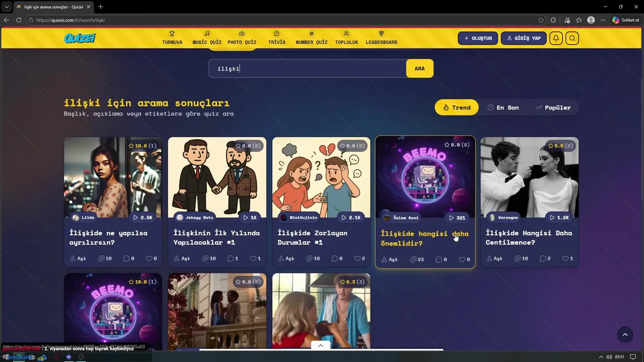
Task: Open 'İlişkide Zorlayan Durumlar #1' quiz
Action: (312, 238)
